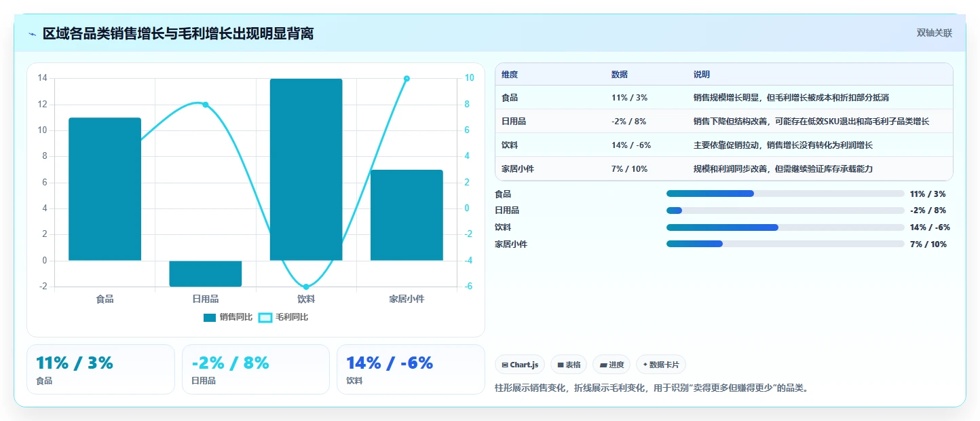
Task: Click progress value 7% / 10%
Action: pyautogui.click(x=928, y=244)
